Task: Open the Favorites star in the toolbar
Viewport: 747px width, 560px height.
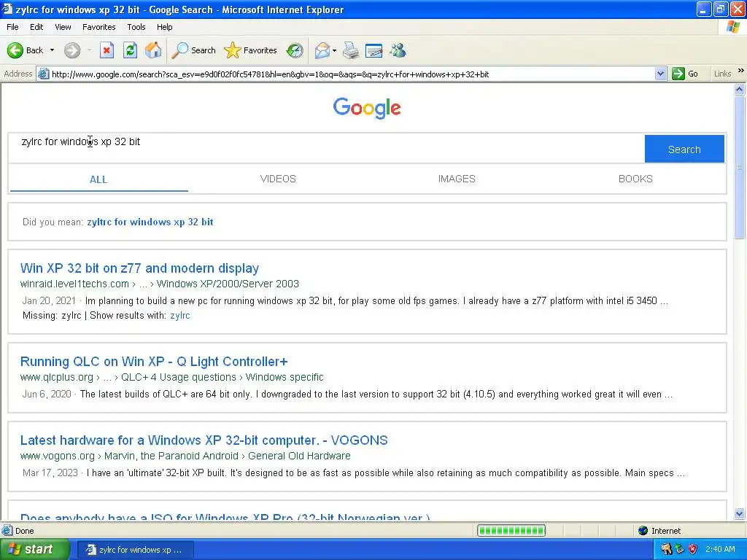Action: 251,50
